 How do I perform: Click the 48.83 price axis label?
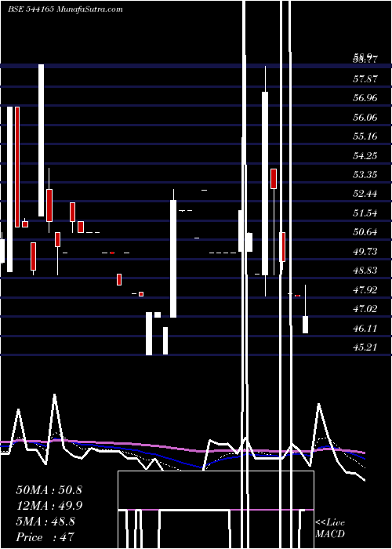click(x=365, y=271)
